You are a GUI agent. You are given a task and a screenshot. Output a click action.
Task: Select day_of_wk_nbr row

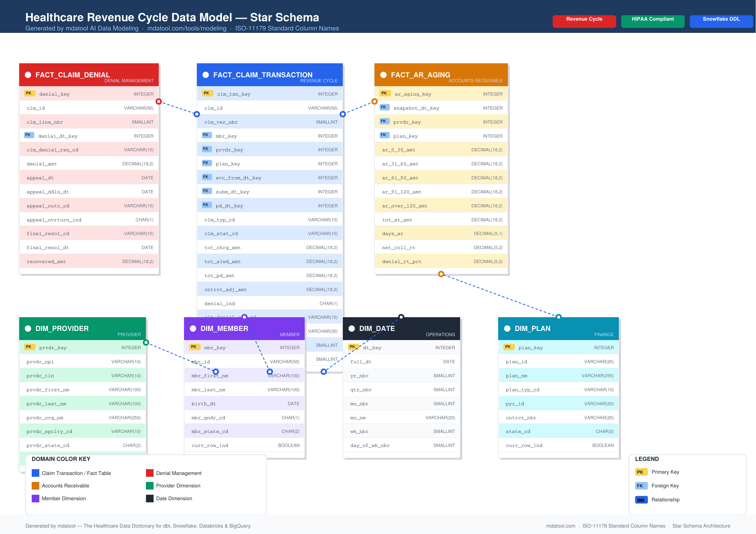point(401,445)
